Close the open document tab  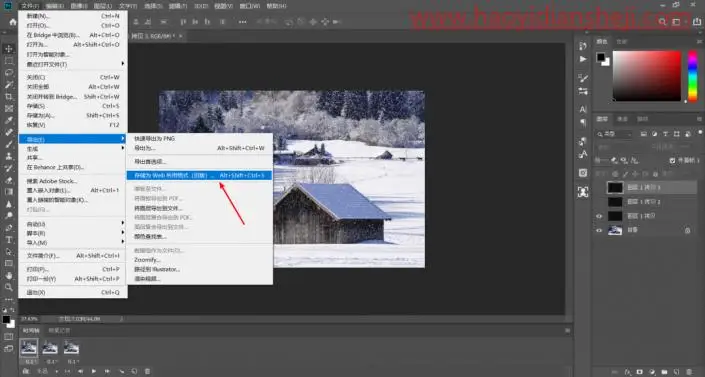(x=181, y=36)
